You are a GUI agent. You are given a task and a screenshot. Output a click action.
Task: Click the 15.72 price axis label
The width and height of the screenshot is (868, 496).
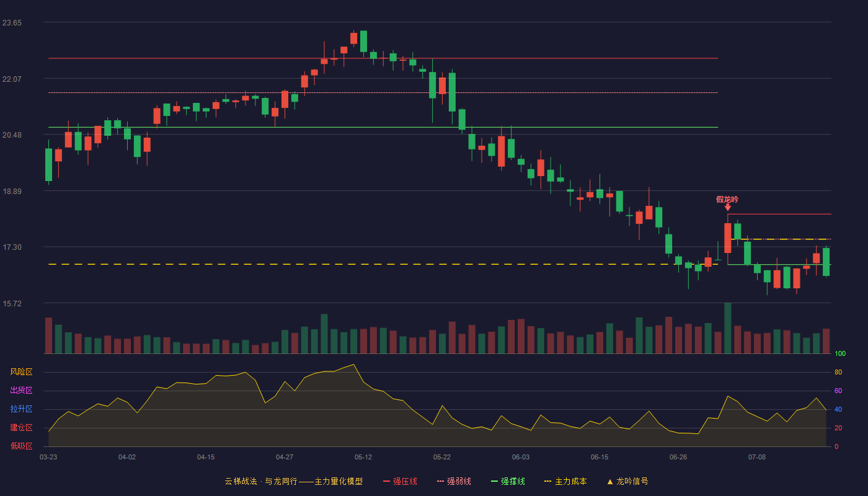point(12,304)
